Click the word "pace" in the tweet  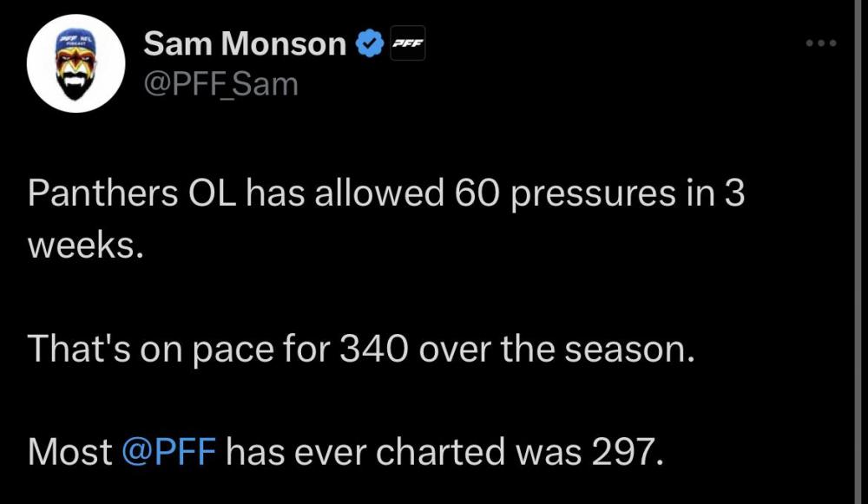(x=203, y=350)
